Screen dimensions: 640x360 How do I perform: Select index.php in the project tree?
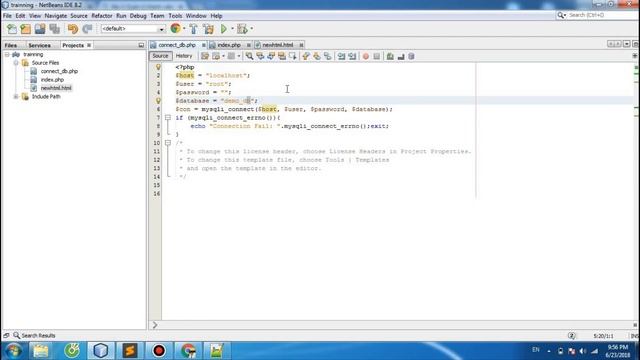point(52,80)
